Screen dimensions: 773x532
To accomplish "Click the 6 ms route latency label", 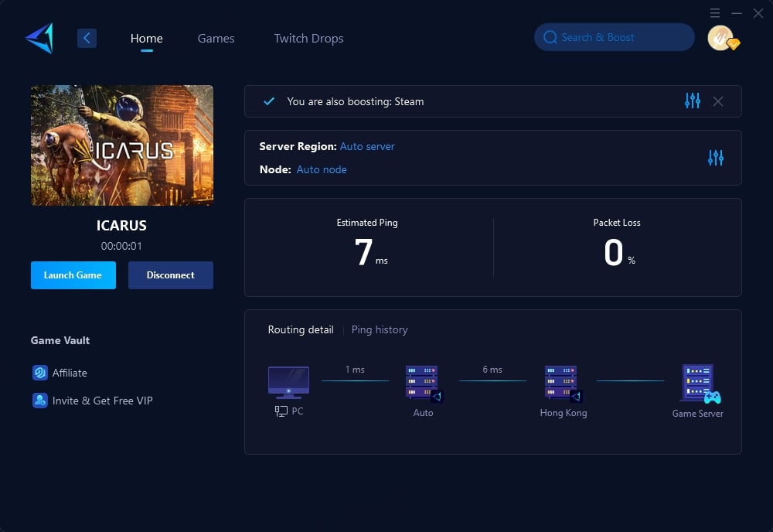I will [492, 370].
